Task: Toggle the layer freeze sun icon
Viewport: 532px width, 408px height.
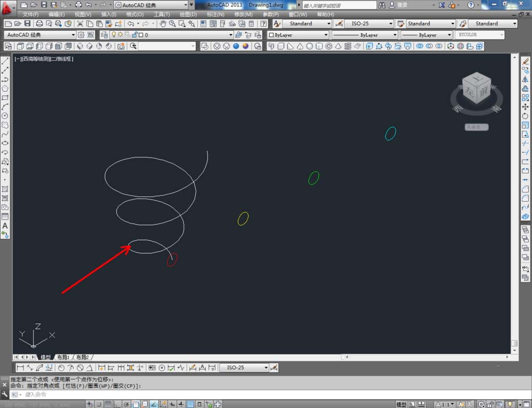Action: (120, 35)
